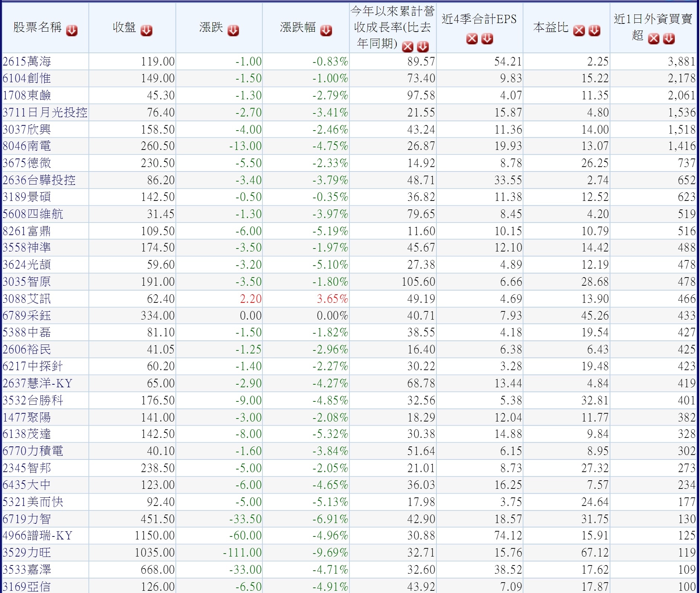700x593 pixels.
Task: View stock 3624光頡
Action: [x=27, y=265]
